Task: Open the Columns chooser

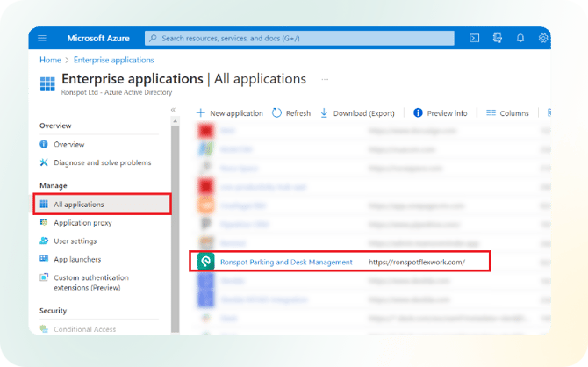Action: click(x=507, y=113)
